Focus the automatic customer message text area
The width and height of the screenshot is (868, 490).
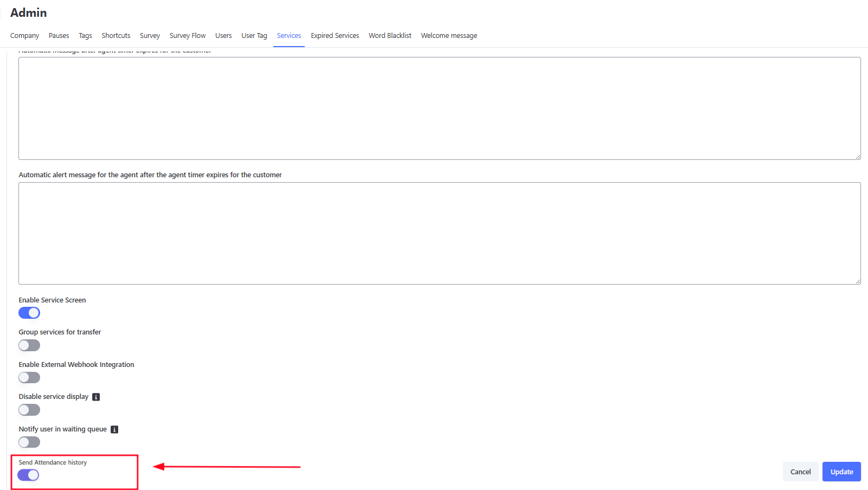(440, 108)
